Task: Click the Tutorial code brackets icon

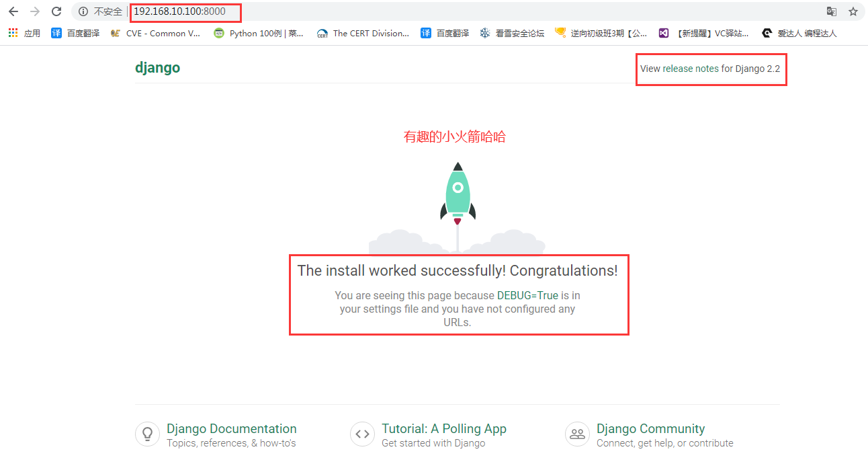Action: tap(362, 434)
